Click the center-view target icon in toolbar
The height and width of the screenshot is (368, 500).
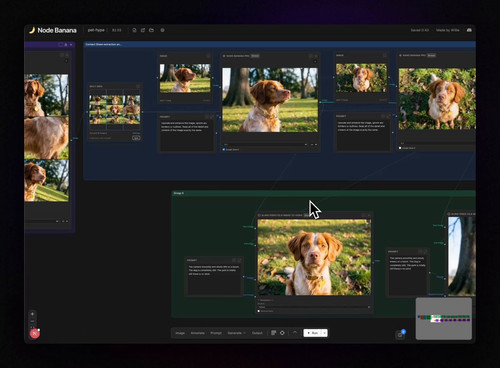(282, 333)
